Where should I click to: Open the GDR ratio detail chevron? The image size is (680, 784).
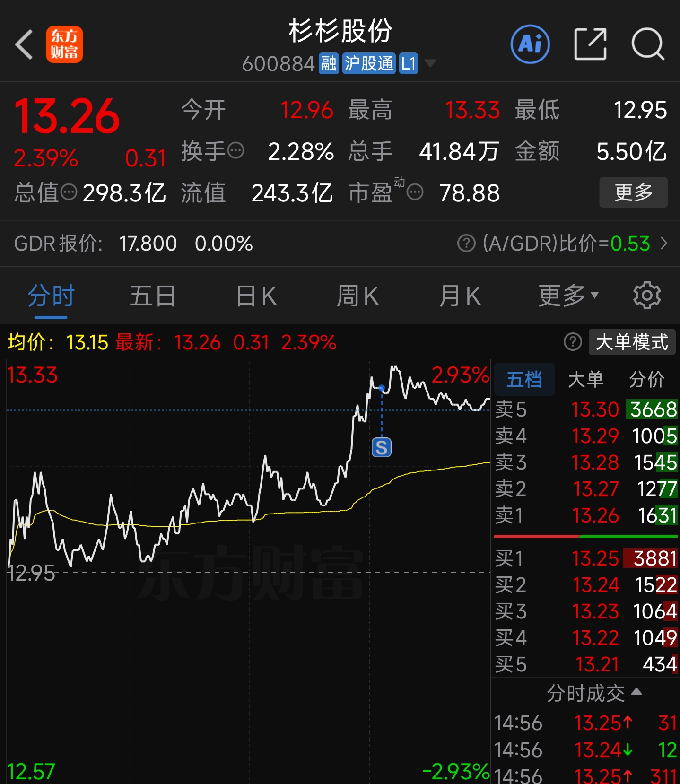click(x=664, y=244)
